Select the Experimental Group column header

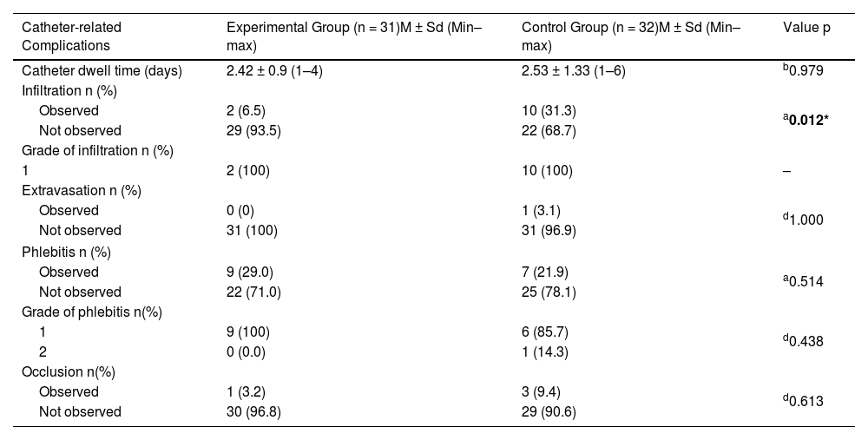354,36
